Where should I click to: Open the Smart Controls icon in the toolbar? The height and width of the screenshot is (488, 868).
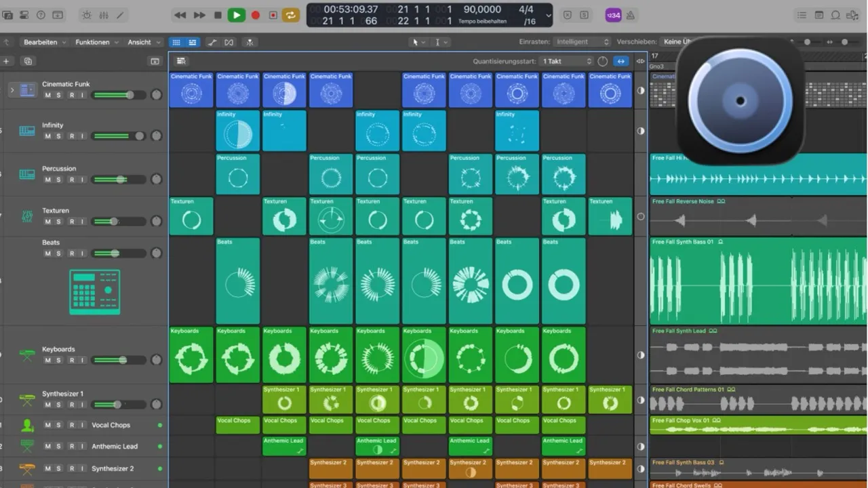point(85,14)
